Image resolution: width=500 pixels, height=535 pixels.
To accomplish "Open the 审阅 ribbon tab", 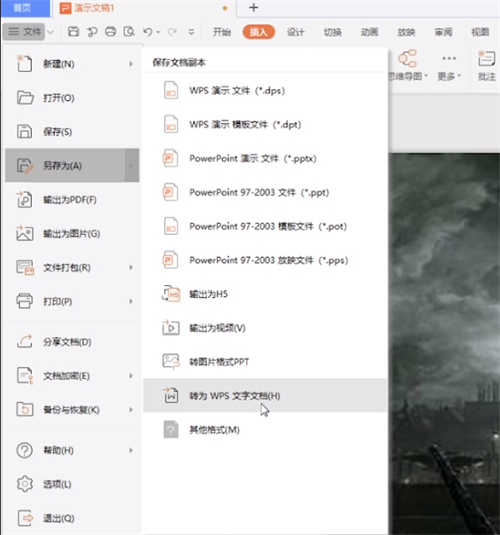I will [443, 32].
